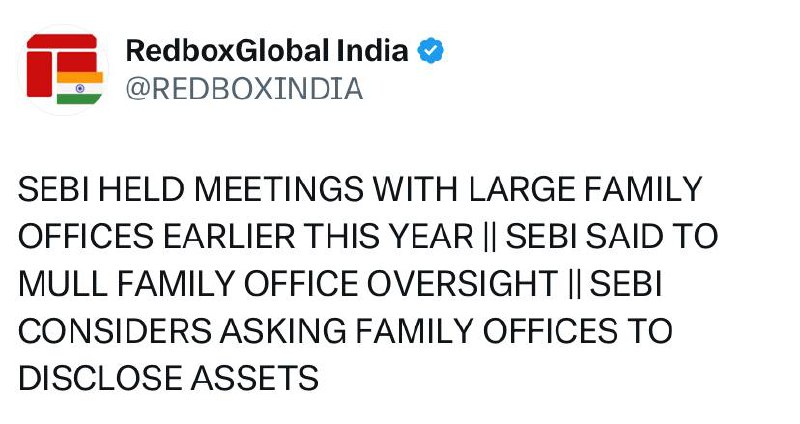The width and height of the screenshot is (800, 424).
Task: Click "OFFICES EARLIER THIS YEAR" in tweet
Action: 245,236
